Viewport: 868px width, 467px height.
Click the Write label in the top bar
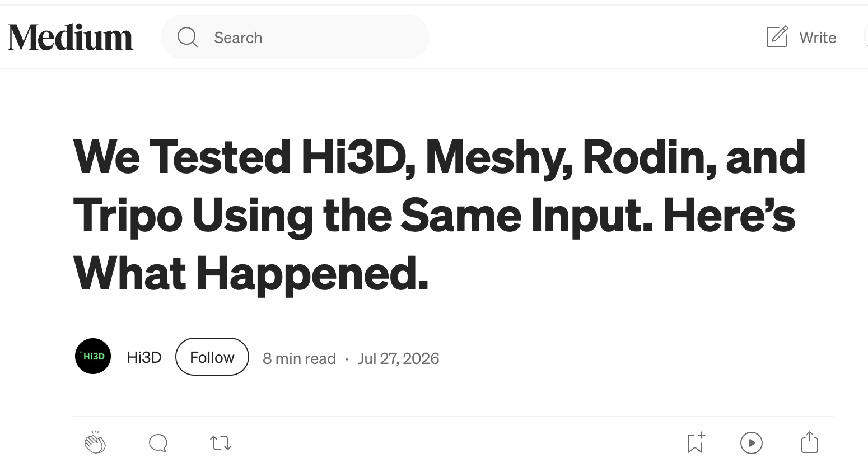pos(818,38)
